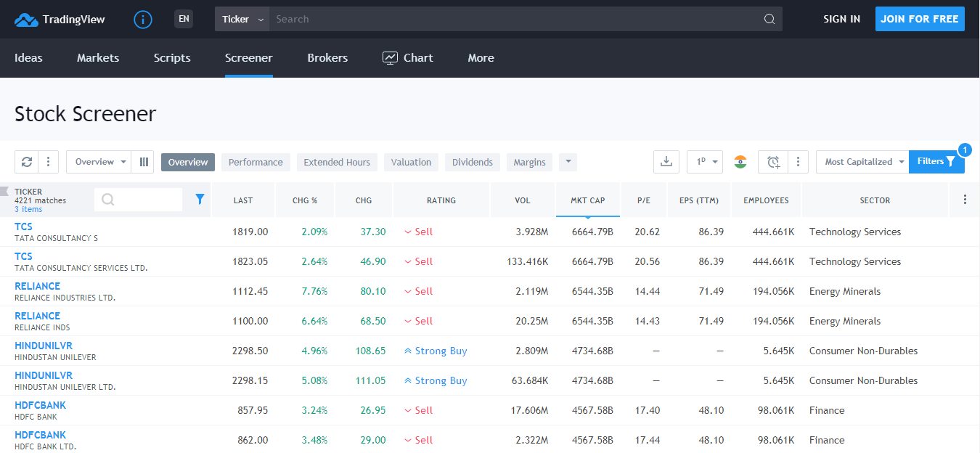This screenshot has width=980, height=453.
Task: Click the Filters button with badge
Action: (936, 161)
